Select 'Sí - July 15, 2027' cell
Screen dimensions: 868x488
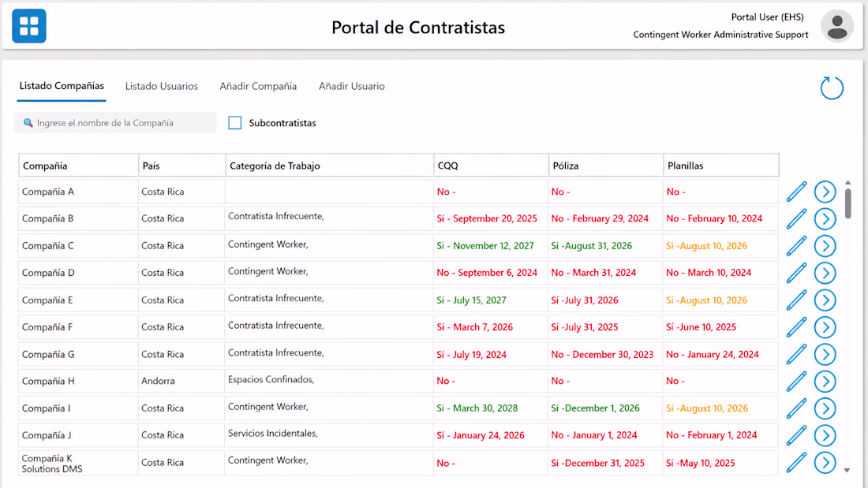491,300
